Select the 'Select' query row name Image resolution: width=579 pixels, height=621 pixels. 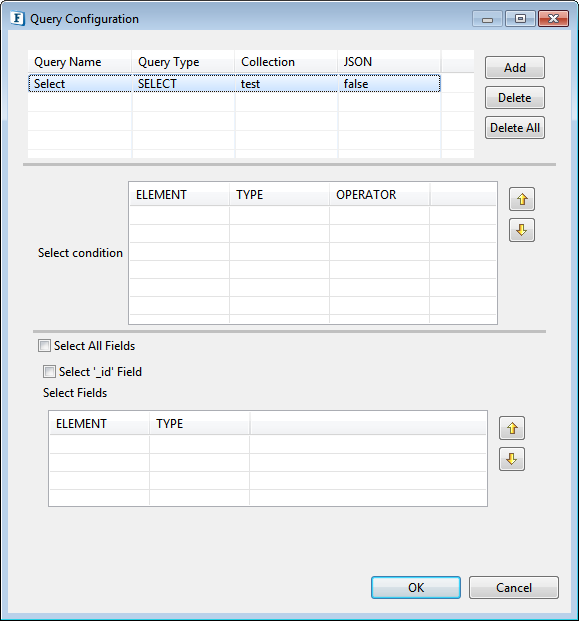80,84
